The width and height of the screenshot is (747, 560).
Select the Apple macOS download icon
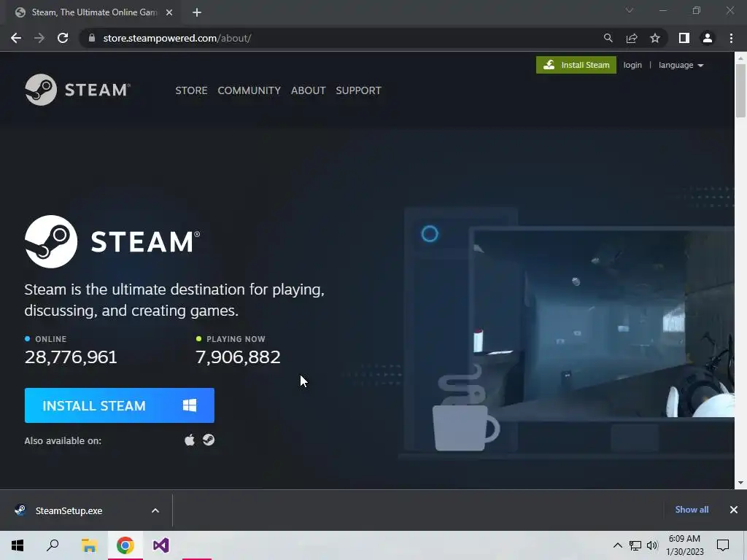[190, 440]
